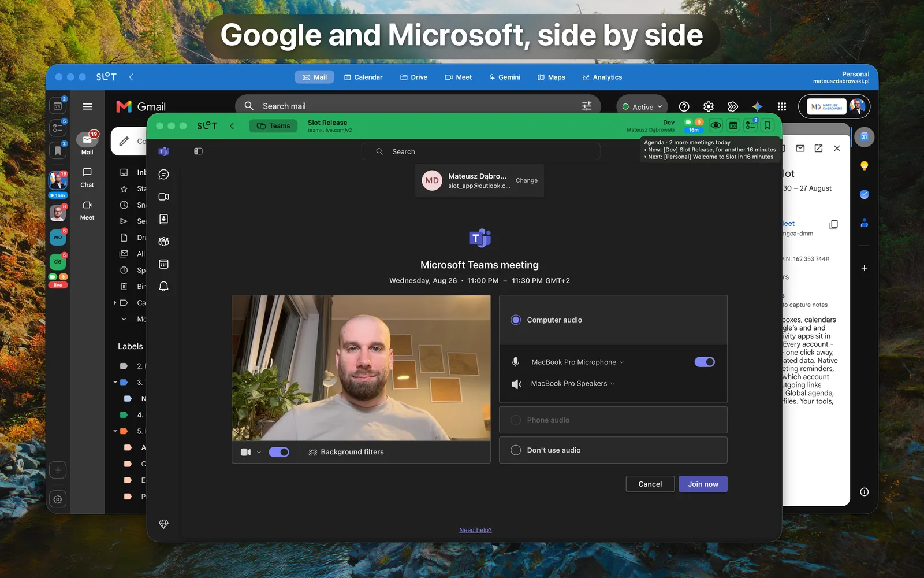Click the Cancel button

coord(650,484)
